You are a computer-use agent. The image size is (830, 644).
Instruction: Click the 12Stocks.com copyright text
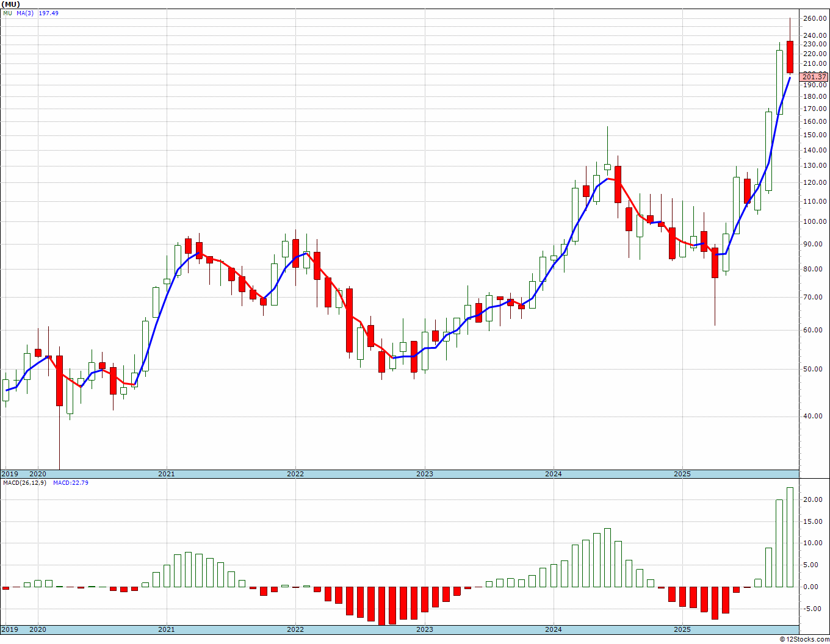click(x=804, y=639)
